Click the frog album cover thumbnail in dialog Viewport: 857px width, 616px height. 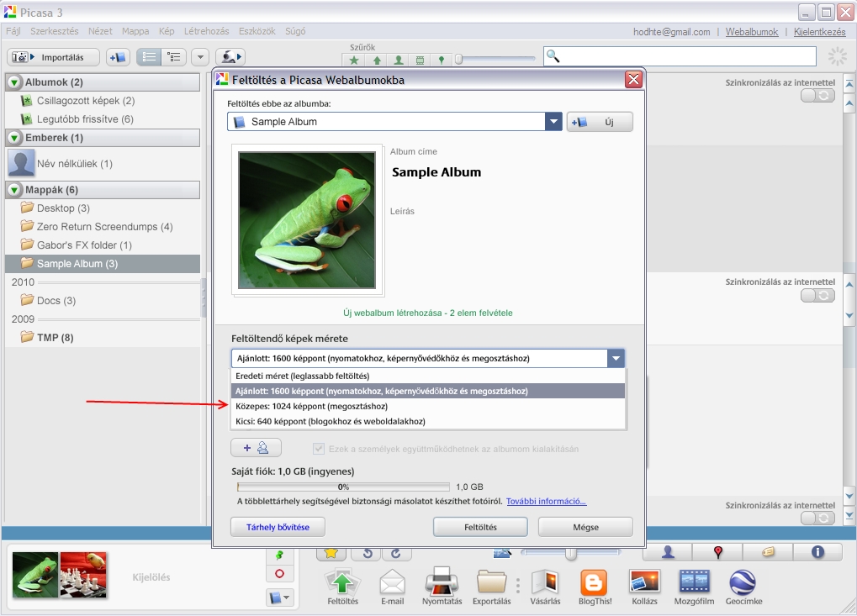click(x=307, y=220)
